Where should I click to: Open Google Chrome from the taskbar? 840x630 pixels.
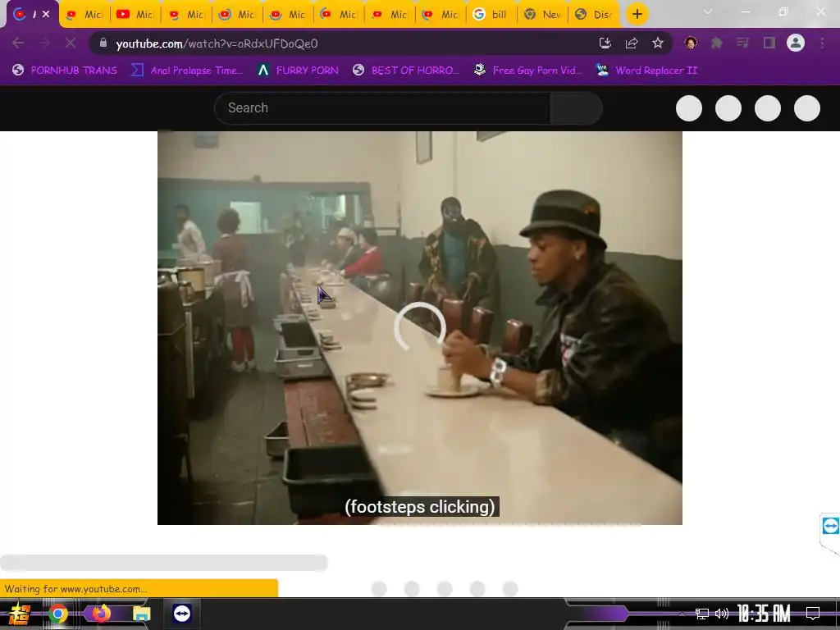(x=58, y=614)
